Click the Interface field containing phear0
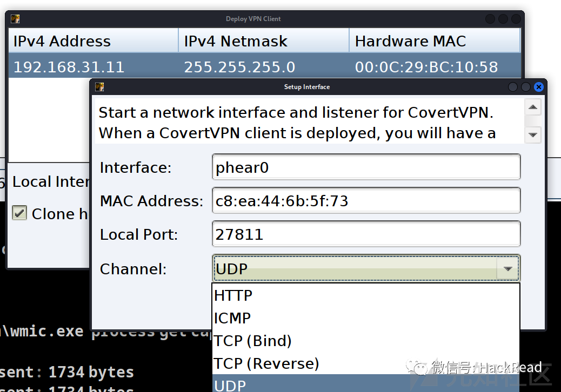The width and height of the screenshot is (561, 392). [x=366, y=167]
